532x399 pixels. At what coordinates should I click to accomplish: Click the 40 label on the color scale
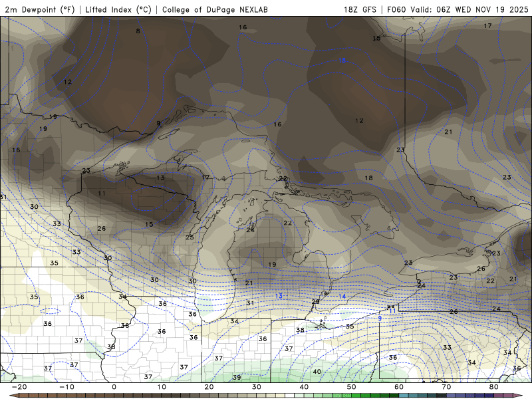(304, 387)
